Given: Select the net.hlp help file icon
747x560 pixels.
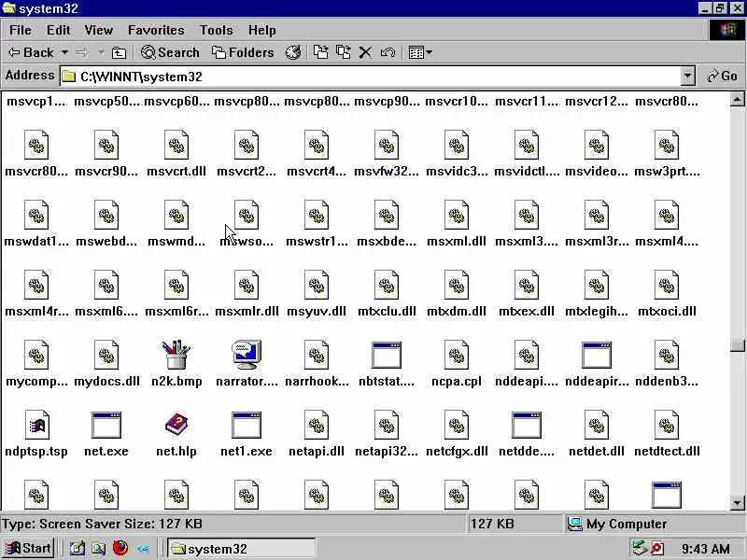Looking at the screenshot, I should pyautogui.click(x=176, y=425).
